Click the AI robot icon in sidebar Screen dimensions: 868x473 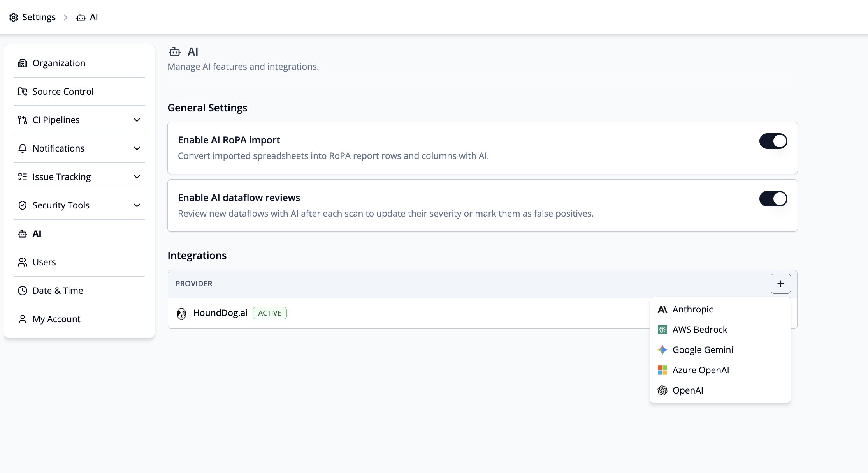[23, 234]
